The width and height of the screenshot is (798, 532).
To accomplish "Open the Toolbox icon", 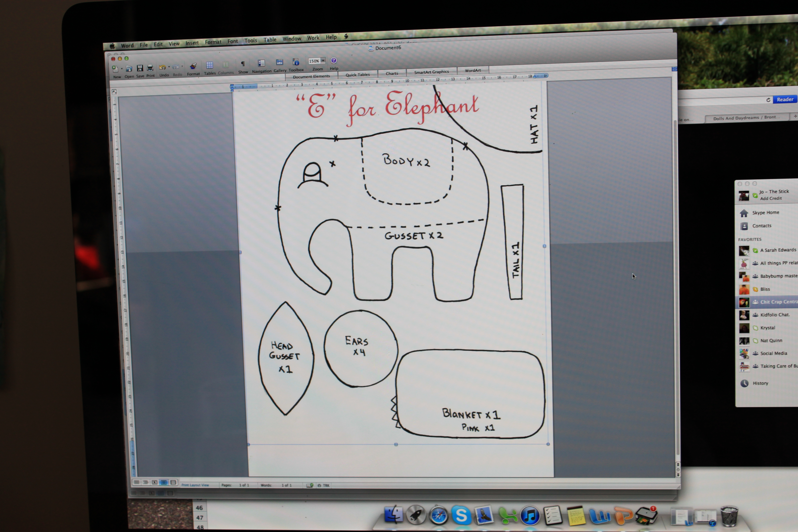I will 296,62.
